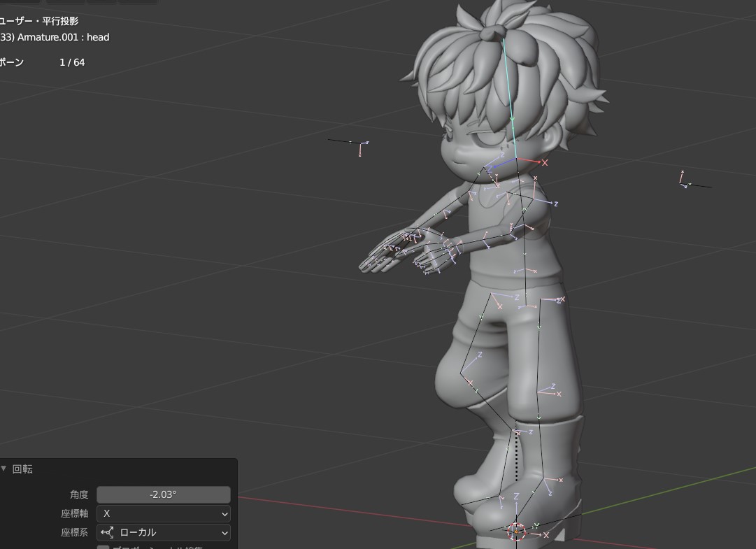This screenshot has height=549, width=756.
Task: Click the '1 / 64' bone count text
Action: (x=72, y=62)
